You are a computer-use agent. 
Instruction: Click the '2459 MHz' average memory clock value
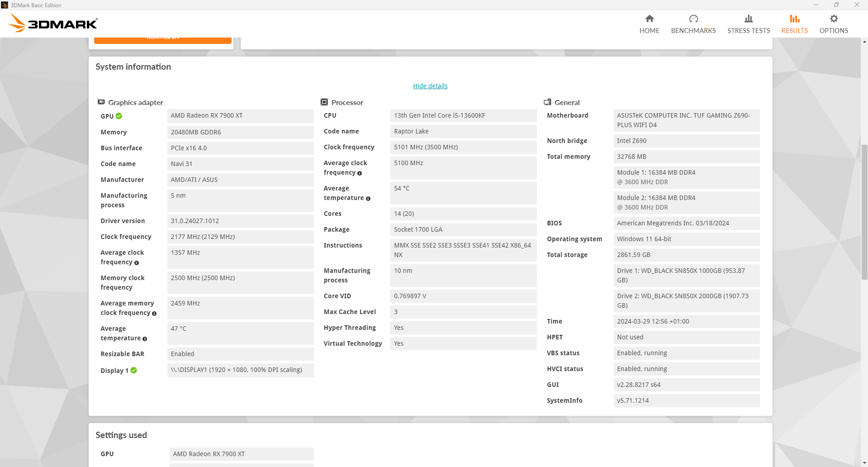click(x=240, y=308)
